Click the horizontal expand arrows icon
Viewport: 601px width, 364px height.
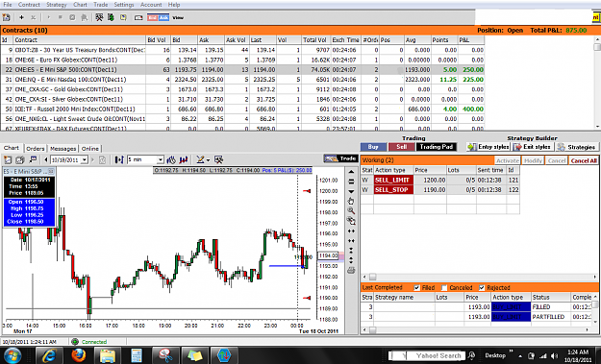(x=351, y=231)
